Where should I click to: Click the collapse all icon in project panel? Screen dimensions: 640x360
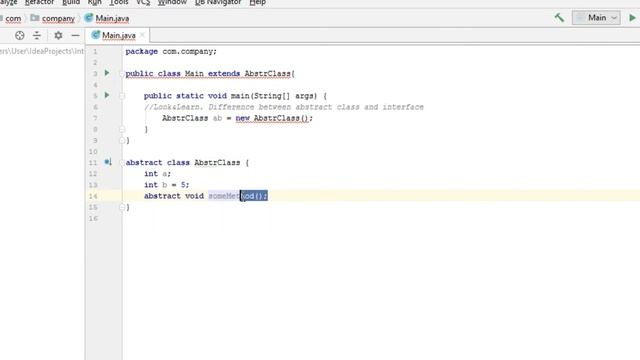pos(37,36)
